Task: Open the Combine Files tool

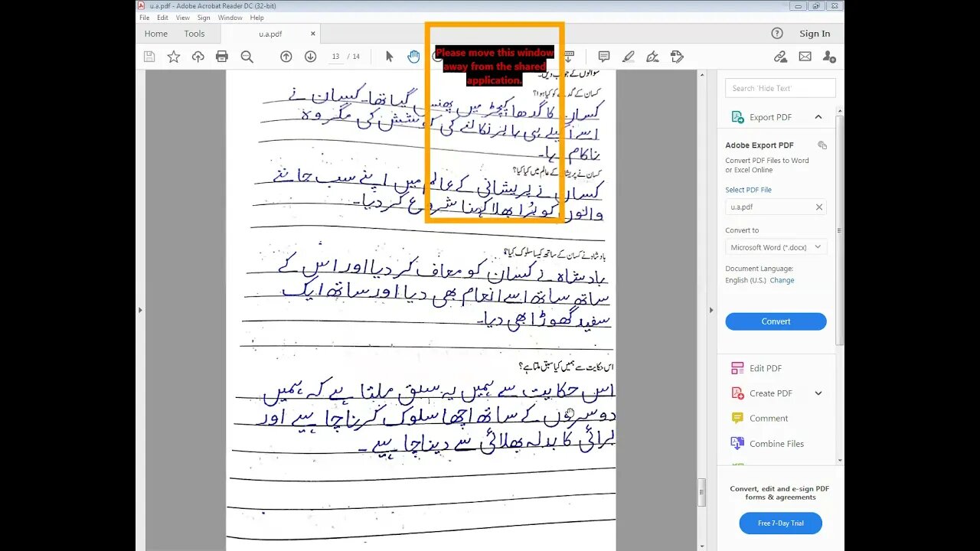Action: [776, 444]
